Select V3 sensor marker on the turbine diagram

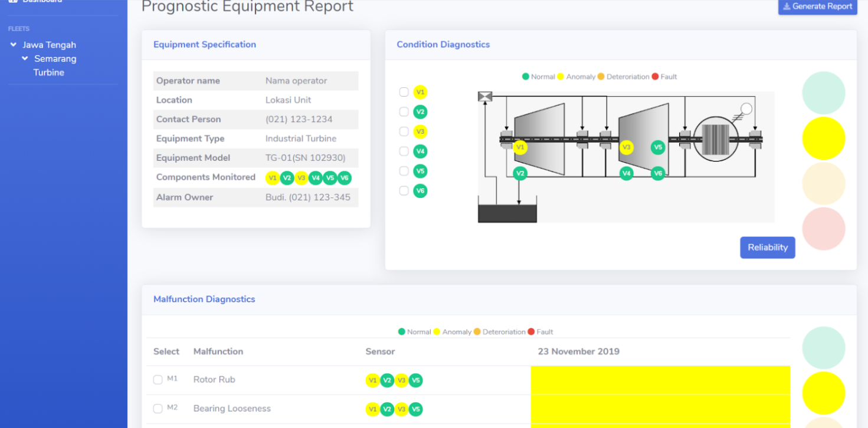[627, 147]
